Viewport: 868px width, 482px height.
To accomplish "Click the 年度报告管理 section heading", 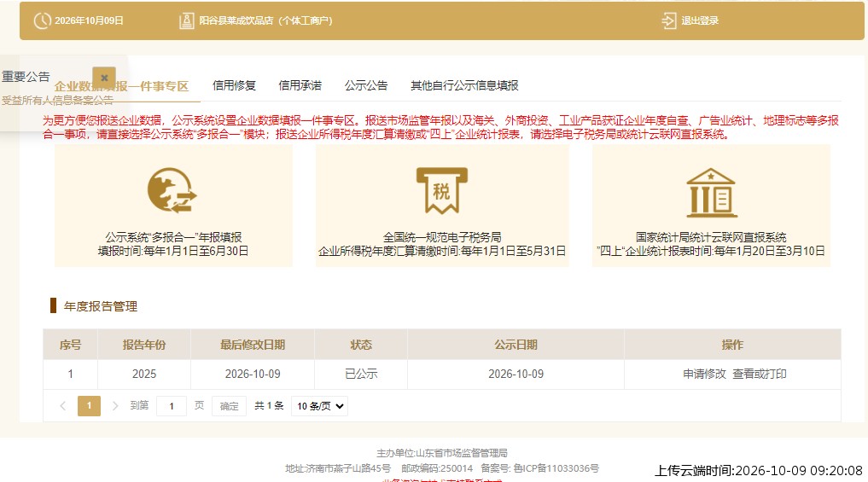I will 100,306.
